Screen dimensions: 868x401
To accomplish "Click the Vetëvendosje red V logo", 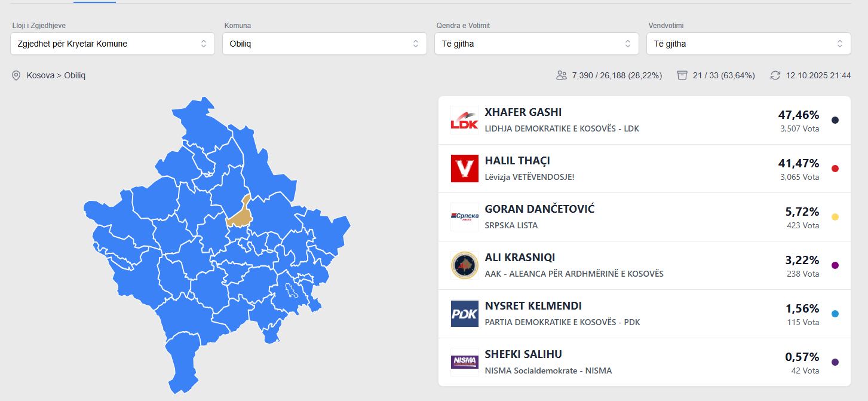I will click(464, 169).
